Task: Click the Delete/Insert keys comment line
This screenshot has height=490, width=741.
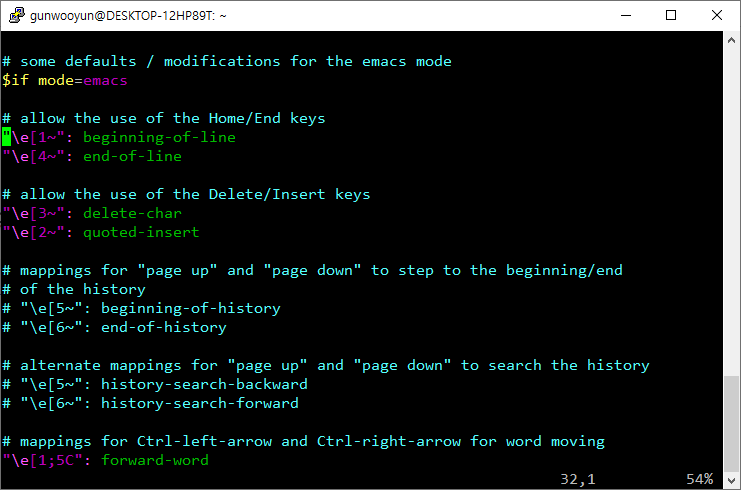Action: tap(186, 194)
